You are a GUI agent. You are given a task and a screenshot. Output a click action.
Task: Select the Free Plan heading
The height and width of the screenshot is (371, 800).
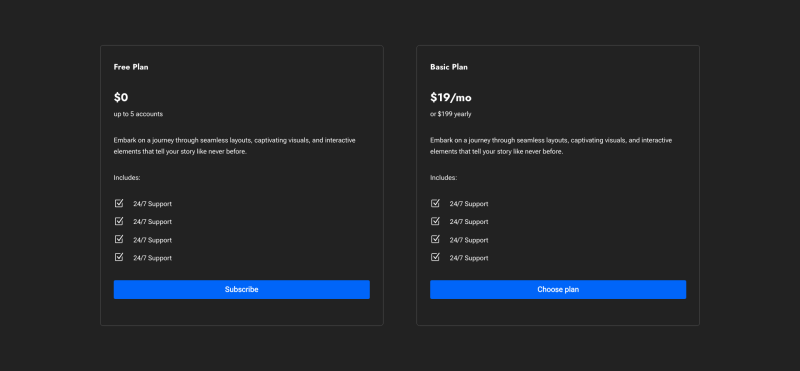131,67
